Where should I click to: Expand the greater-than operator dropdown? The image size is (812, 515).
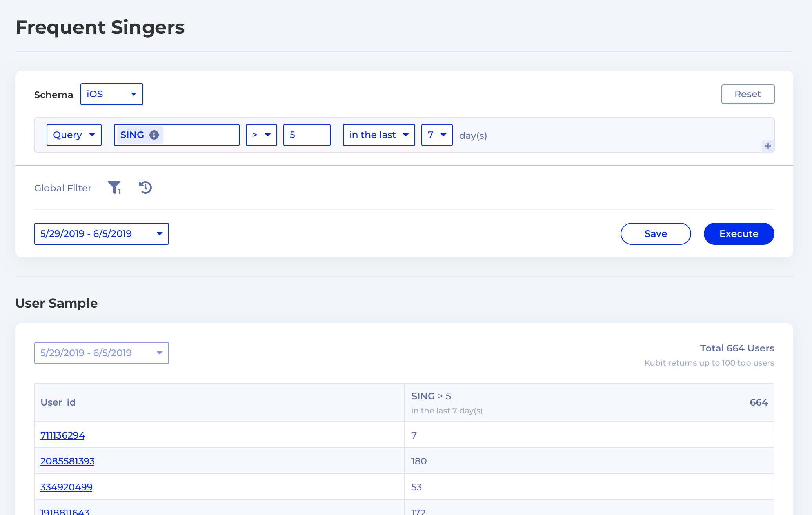(261, 135)
